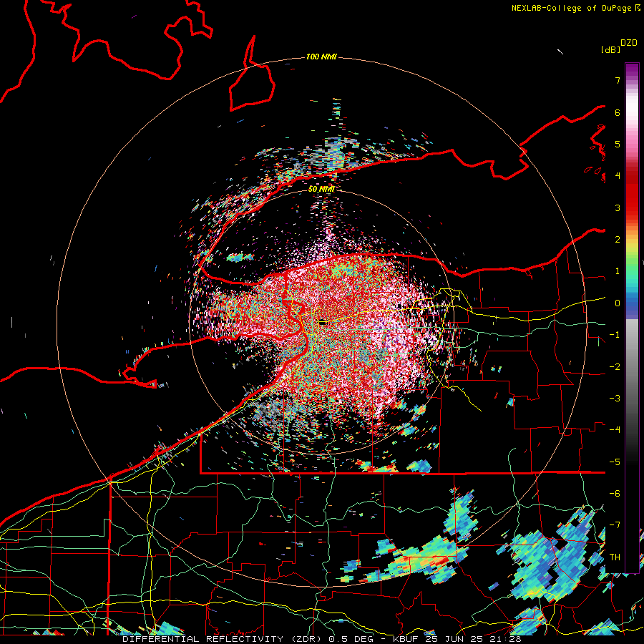Click the 50 NMI range ring label
The height and width of the screenshot is (644, 644).
click(x=321, y=189)
